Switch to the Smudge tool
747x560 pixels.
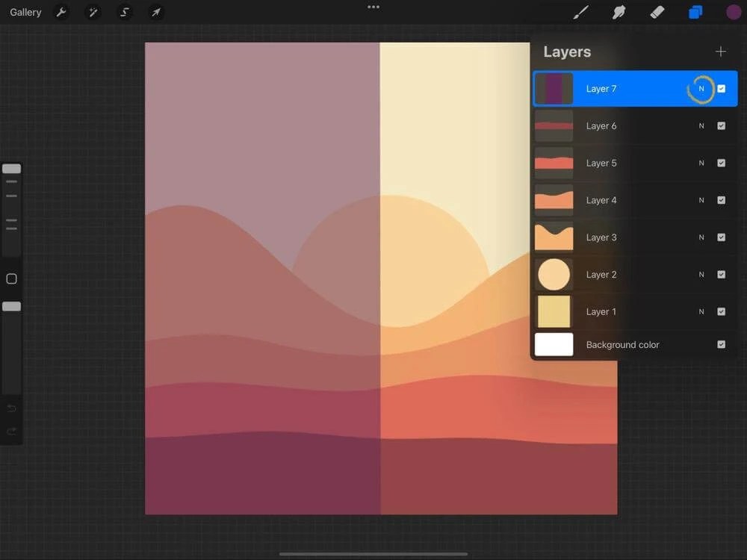coord(619,12)
